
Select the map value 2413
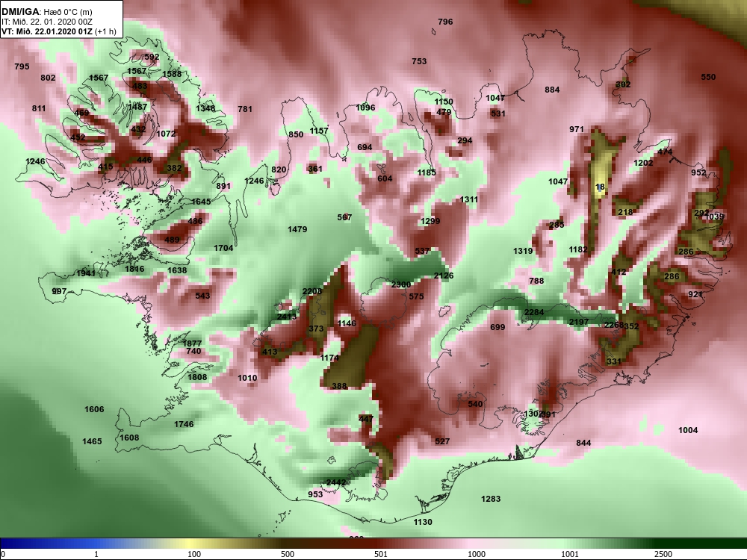point(287,317)
